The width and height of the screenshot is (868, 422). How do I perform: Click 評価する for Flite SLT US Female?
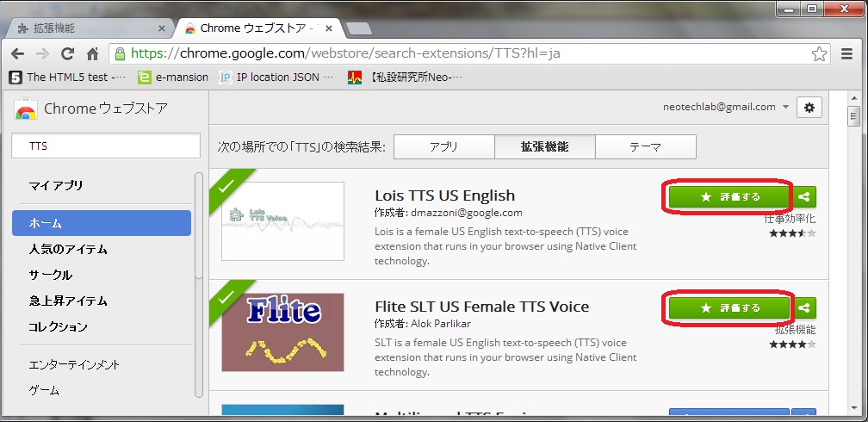click(x=729, y=308)
